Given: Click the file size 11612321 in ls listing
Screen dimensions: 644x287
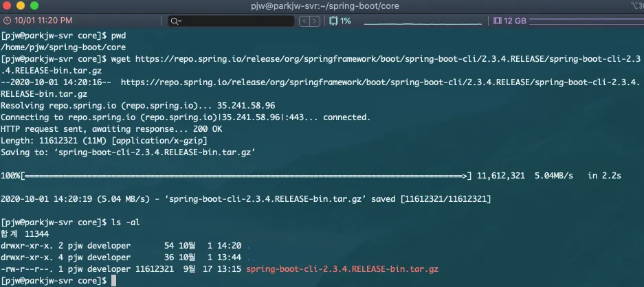Looking at the screenshot, I should 155,269.
